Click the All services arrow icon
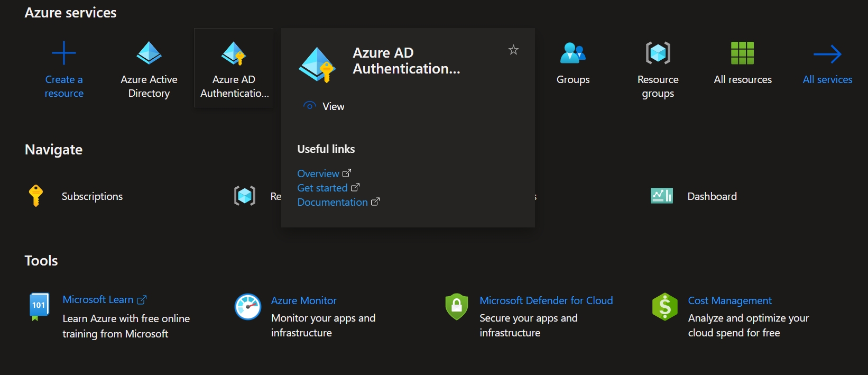Viewport: 868px width, 375px height. (x=827, y=54)
